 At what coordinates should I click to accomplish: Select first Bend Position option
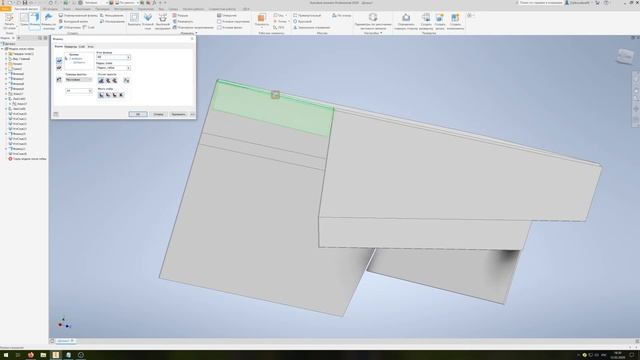tap(101, 95)
